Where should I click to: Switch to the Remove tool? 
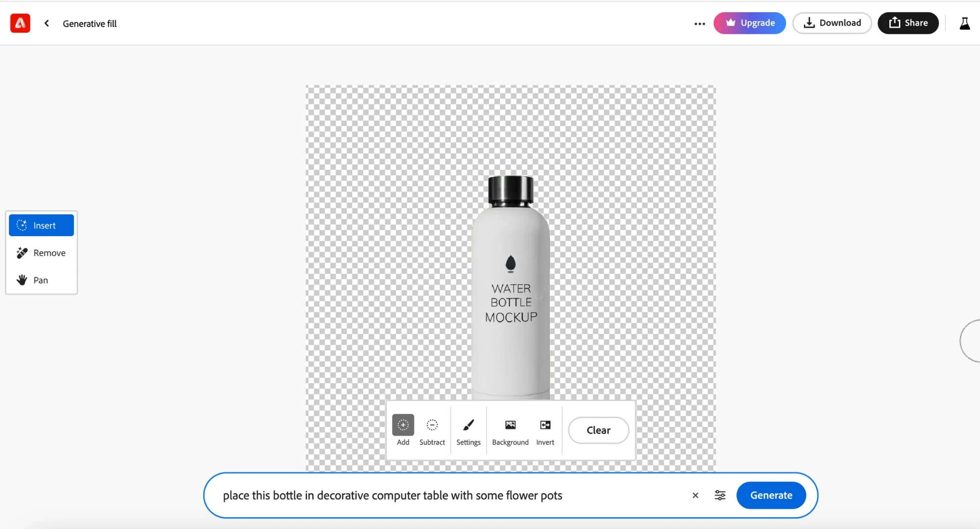click(x=41, y=253)
